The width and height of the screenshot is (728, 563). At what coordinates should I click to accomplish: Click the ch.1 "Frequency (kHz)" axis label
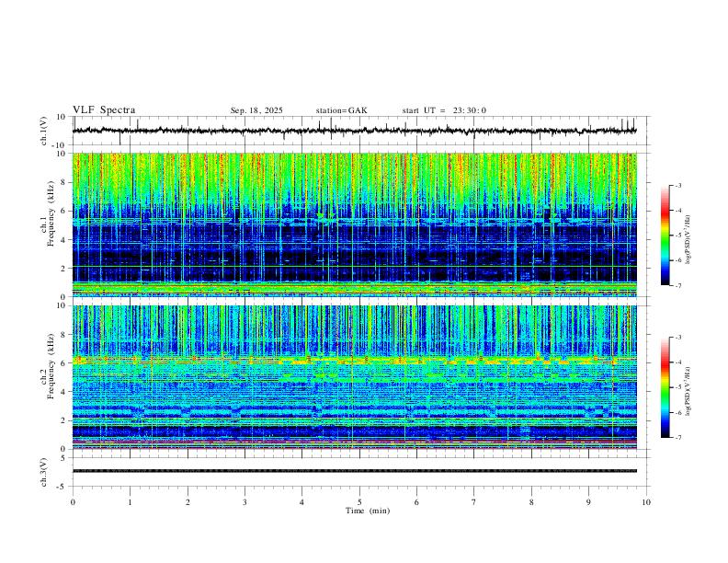click(x=51, y=213)
